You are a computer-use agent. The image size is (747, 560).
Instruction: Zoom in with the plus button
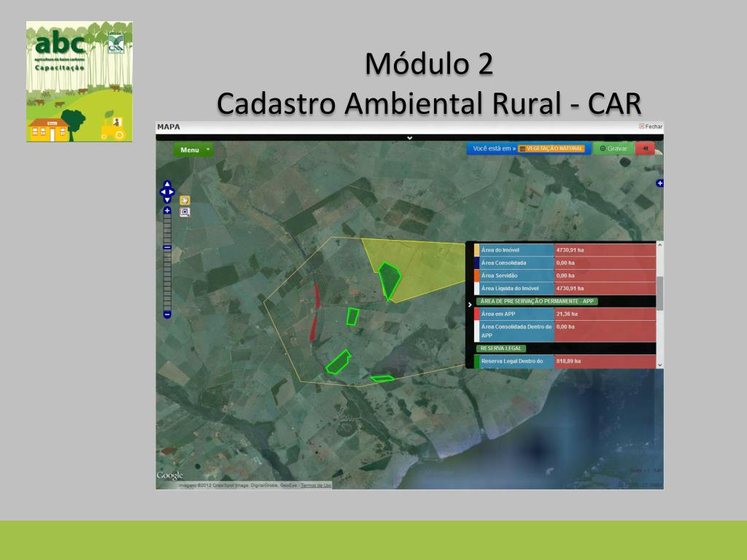(x=167, y=211)
